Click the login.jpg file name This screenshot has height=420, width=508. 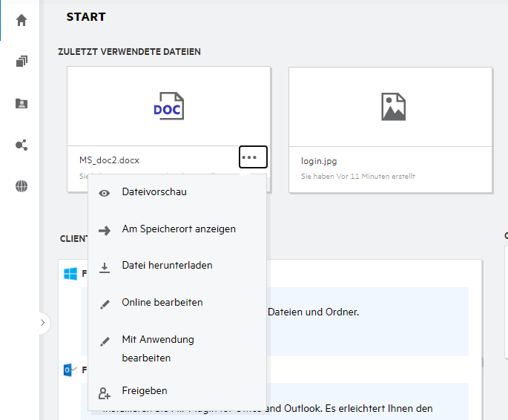click(320, 161)
